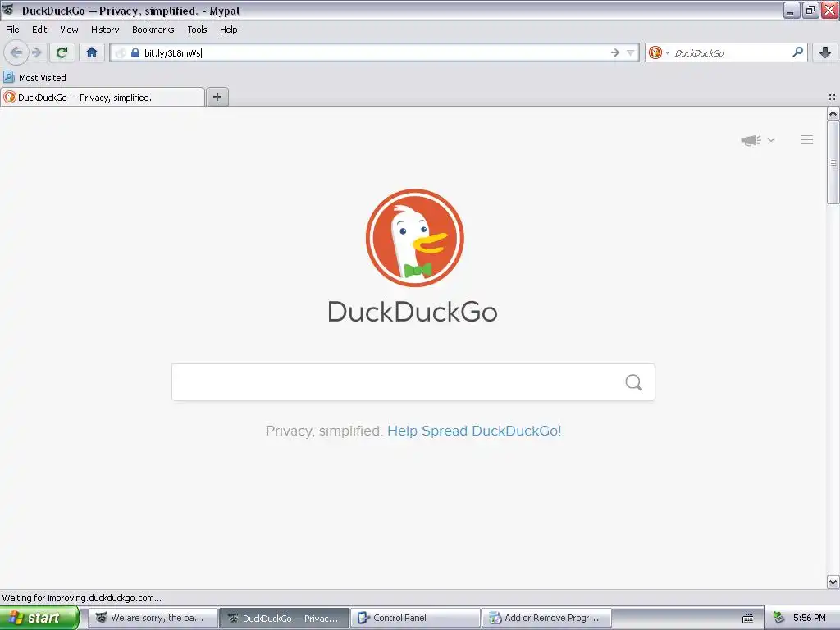840x630 pixels.
Task: Switch to Add or Remove Programs taskbar window
Action: click(546, 618)
